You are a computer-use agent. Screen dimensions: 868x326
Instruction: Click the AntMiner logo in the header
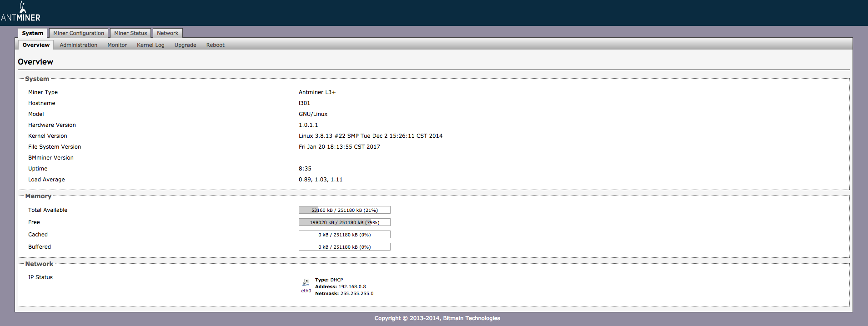pyautogui.click(x=20, y=12)
